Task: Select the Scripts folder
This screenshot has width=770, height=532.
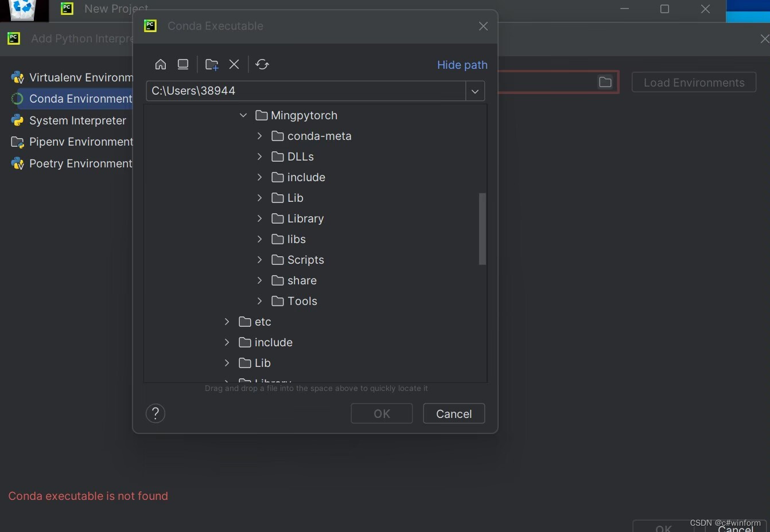Action: [298, 260]
